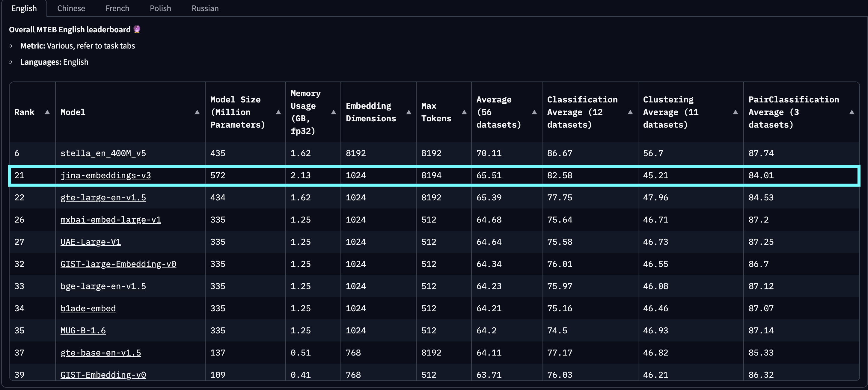Select model size 109 cell
Viewport: 868px width, 390px height.
(245, 373)
